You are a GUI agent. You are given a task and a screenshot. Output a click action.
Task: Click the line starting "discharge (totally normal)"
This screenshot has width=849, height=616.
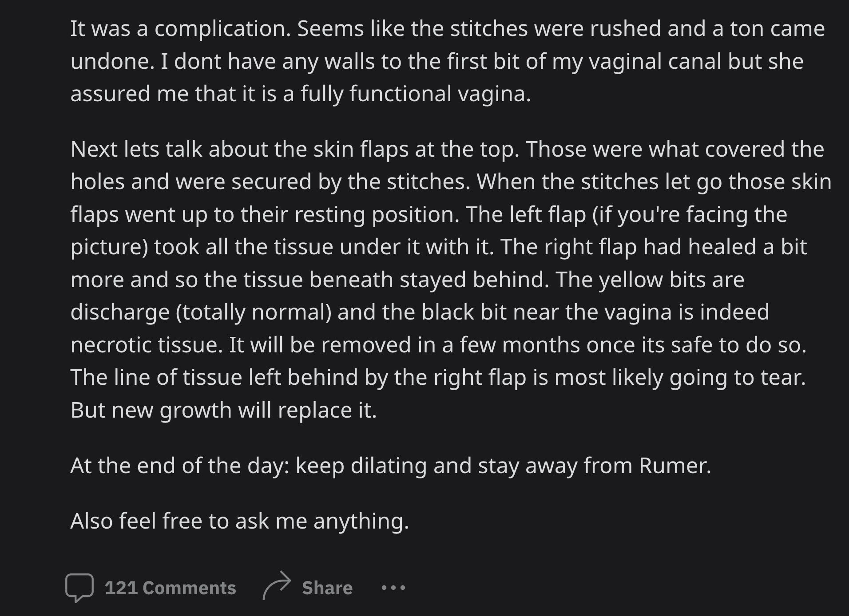[x=419, y=312]
